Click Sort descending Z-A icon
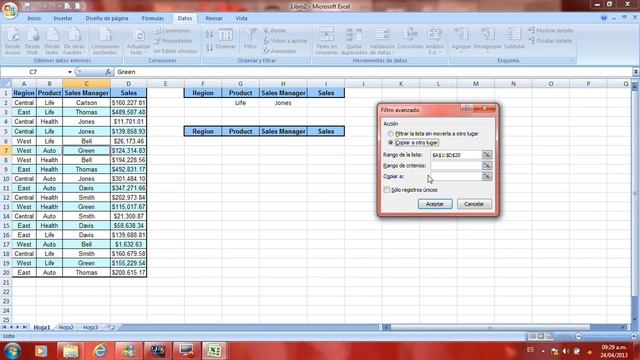This screenshot has height=360, width=640. click(209, 47)
